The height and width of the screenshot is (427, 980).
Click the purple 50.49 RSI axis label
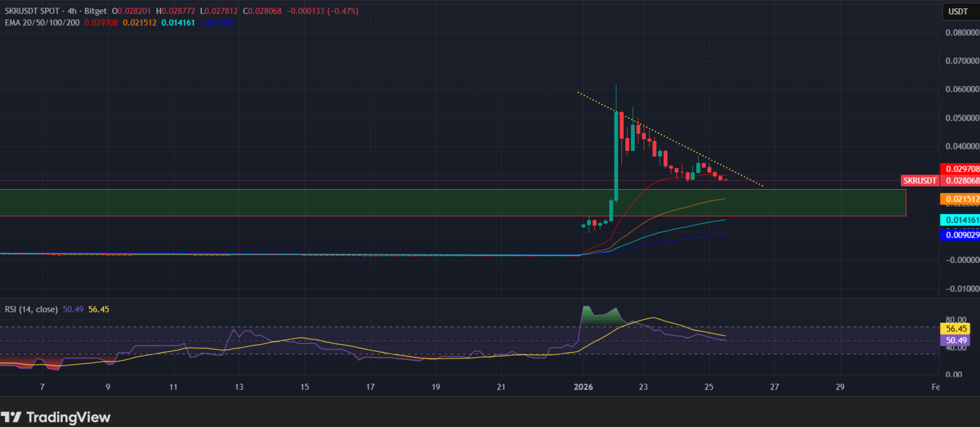[956, 340]
